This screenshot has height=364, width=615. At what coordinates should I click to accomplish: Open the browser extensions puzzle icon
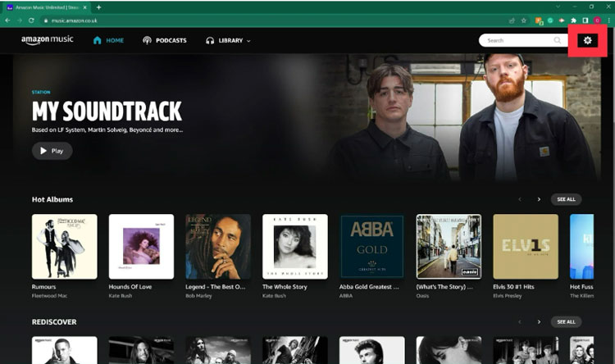573,20
